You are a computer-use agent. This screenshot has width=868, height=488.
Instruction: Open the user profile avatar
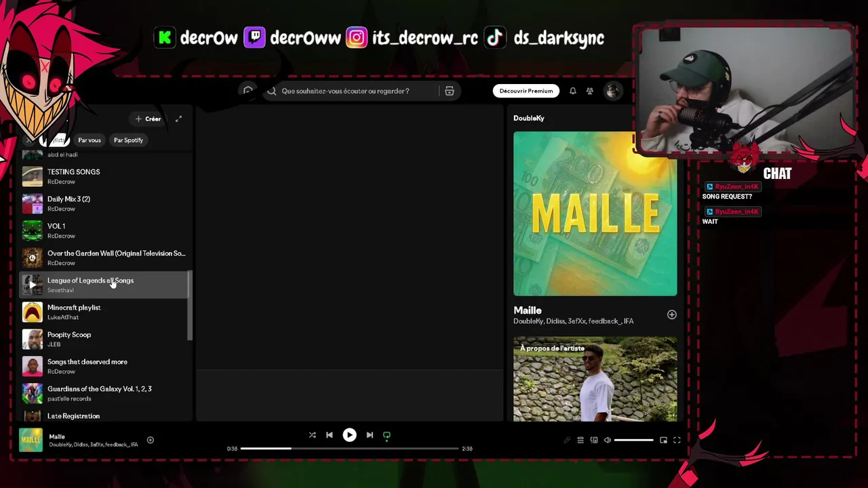pyautogui.click(x=612, y=91)
